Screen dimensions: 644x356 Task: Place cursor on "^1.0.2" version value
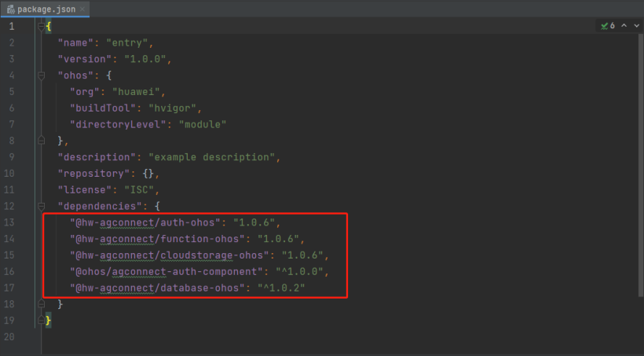pyautogui.click(x=280, y=288)
